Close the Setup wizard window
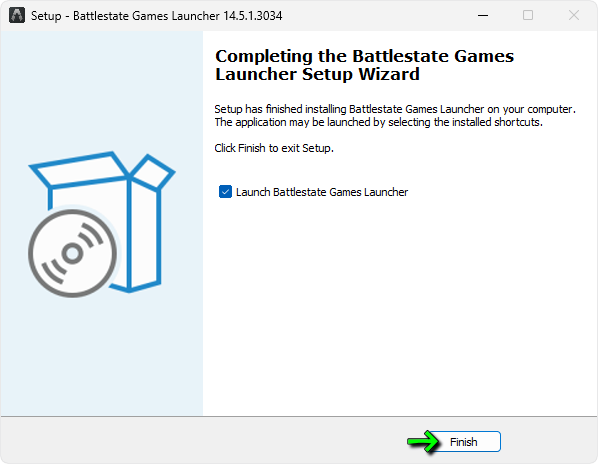The image size is (598, 464). coord(574,16)
